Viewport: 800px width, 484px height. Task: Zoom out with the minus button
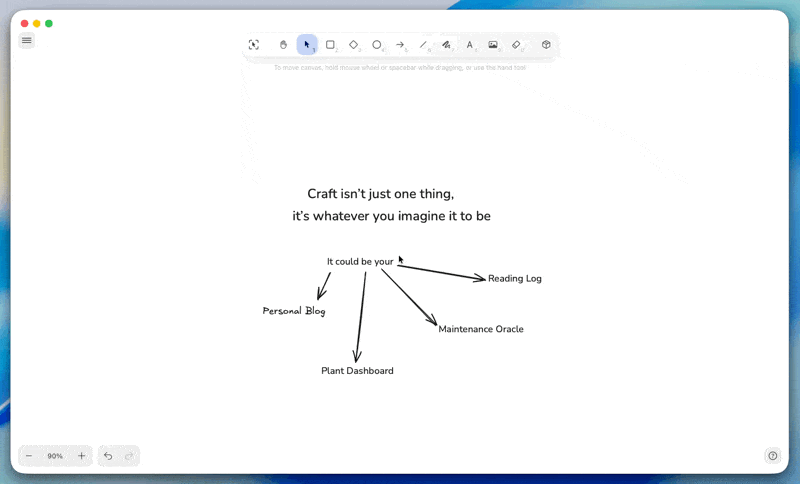(x=29, y=456)
